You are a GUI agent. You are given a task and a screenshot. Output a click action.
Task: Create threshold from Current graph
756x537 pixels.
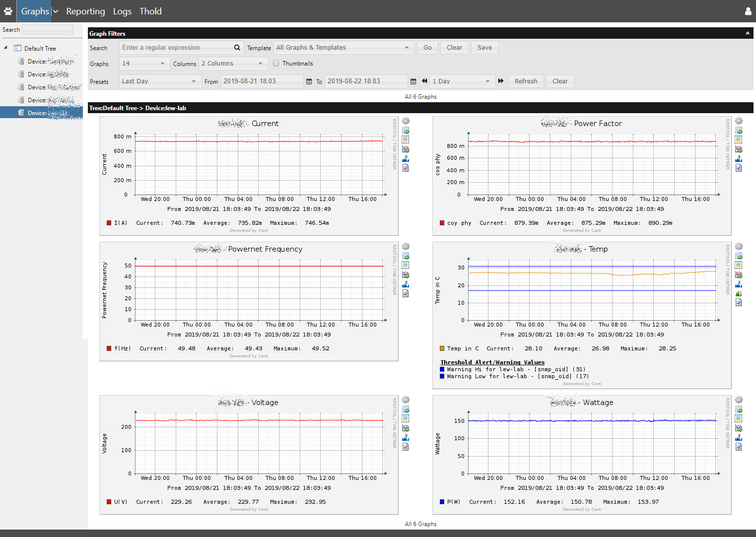pos(406,168)
